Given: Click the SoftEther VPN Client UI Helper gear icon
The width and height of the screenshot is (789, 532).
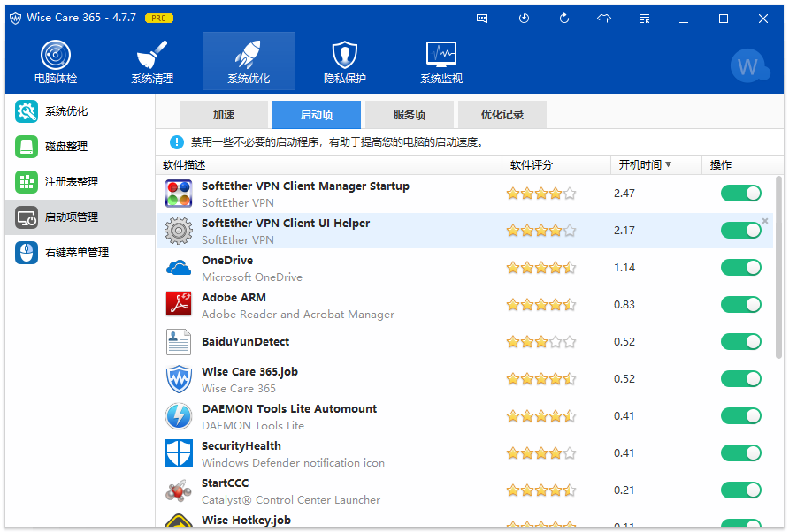Looking at the screenshot, I should coord(179,231).
